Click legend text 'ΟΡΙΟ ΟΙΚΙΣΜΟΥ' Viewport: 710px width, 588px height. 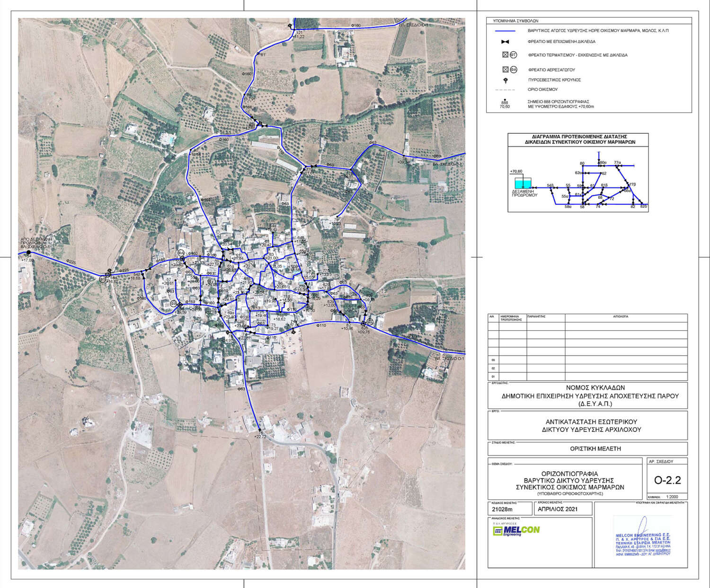click(x=543, y=89)
